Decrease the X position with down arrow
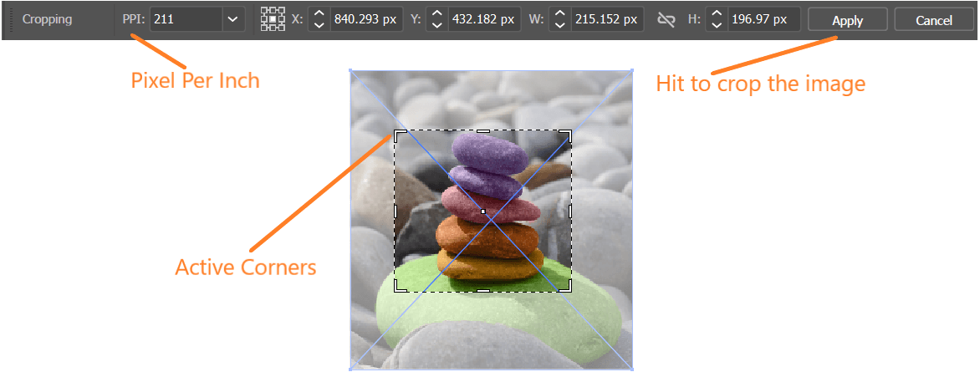980x372 pixels. (x=319, y=26)
